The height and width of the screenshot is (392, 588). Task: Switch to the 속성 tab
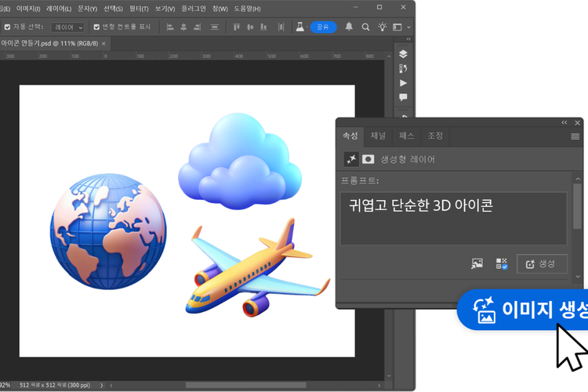click(x=350, y=136)
